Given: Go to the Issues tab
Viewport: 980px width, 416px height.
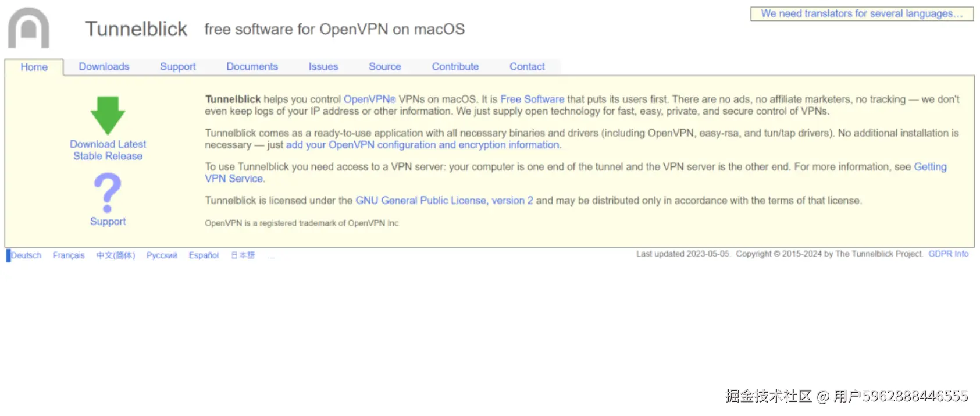Looking at the screenshot, I should (323, 66).
